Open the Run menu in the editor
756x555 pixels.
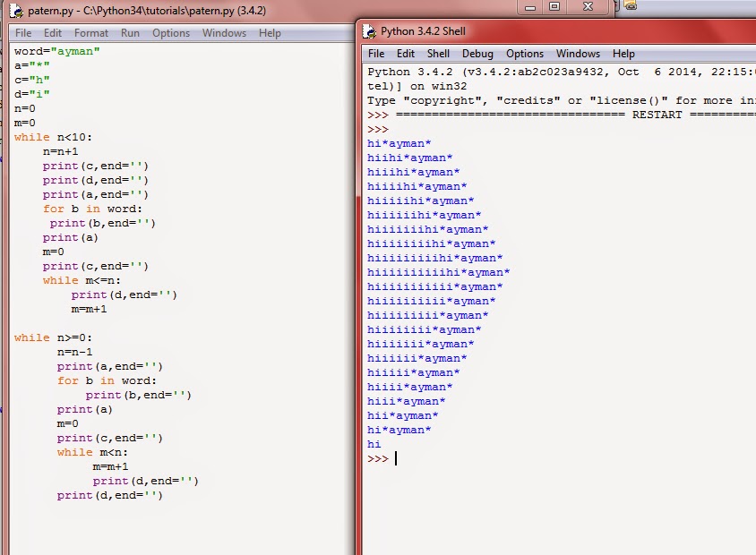pyautogui.click(x=130, y=32)
